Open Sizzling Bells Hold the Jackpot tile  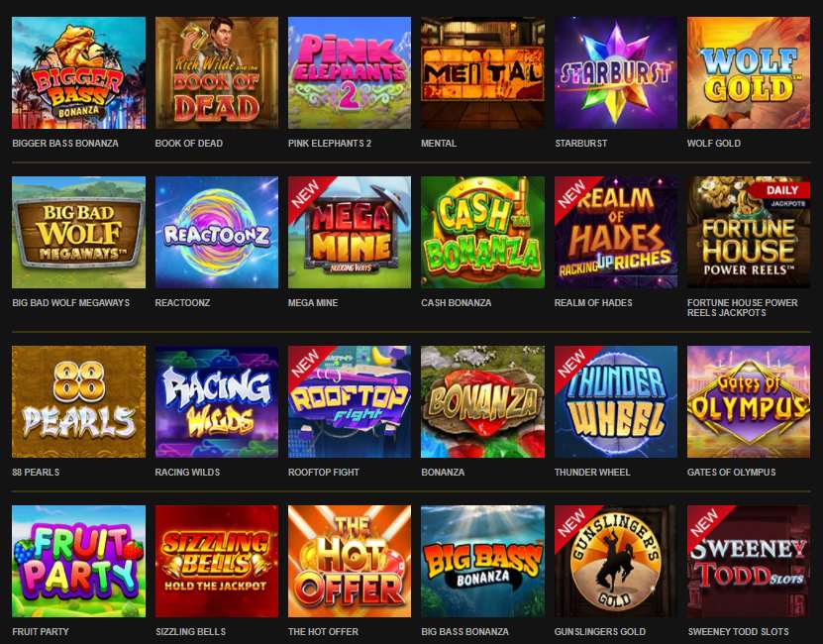[x=217, y=561]
